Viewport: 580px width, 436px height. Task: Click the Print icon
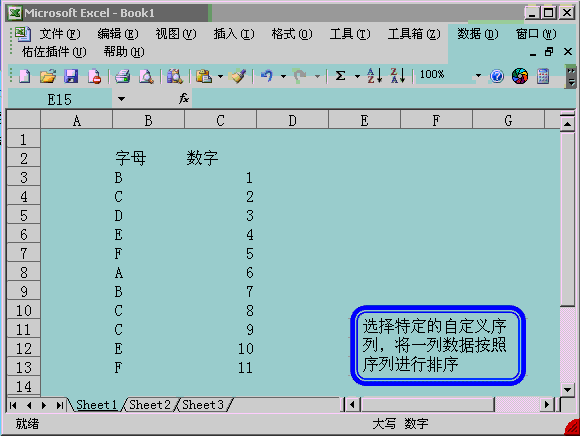click(122, 76)
